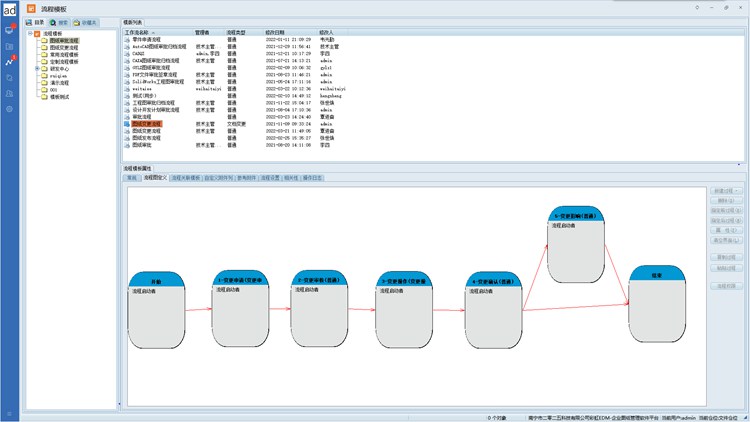
Task: Switch to the 搜索 tab
Action: click(x=60, y=21)
